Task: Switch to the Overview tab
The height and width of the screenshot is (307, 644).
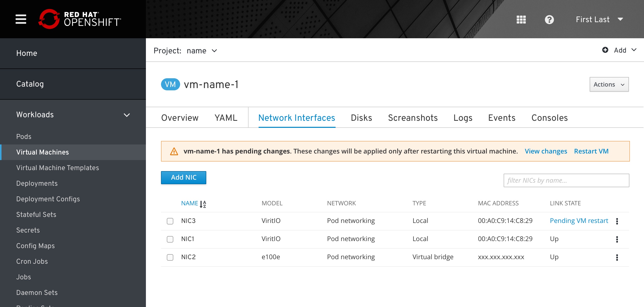Action: coord(180,118)
